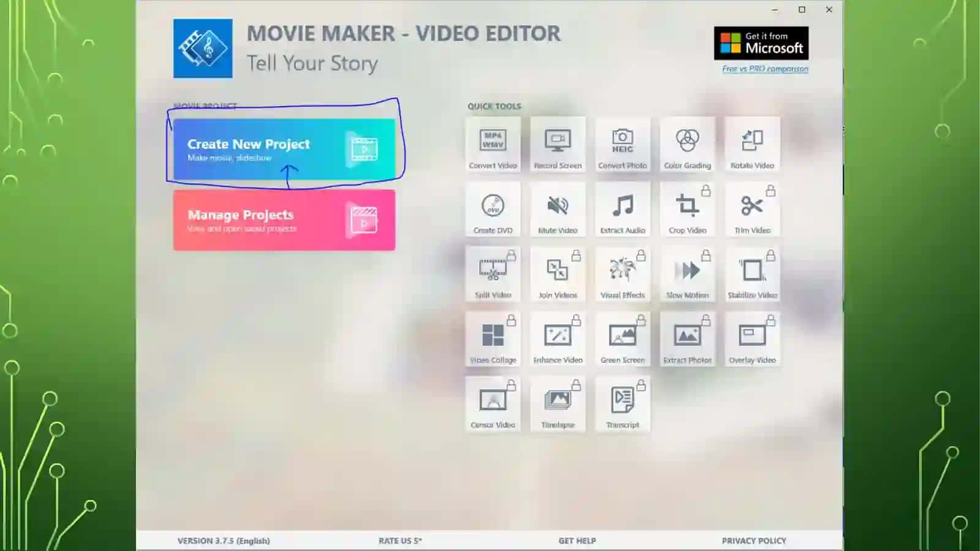
Task: Click the Create New Project button
Action: [x=284, y=150]
